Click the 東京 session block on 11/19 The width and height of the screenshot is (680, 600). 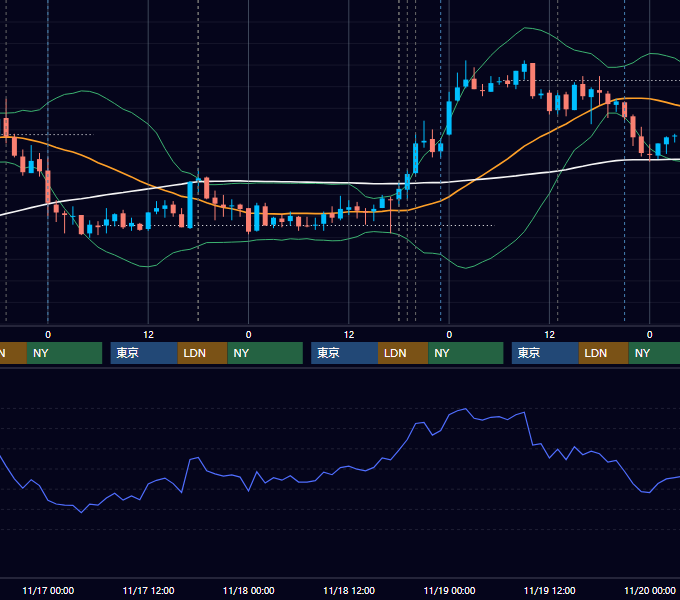tap(546, 353)
